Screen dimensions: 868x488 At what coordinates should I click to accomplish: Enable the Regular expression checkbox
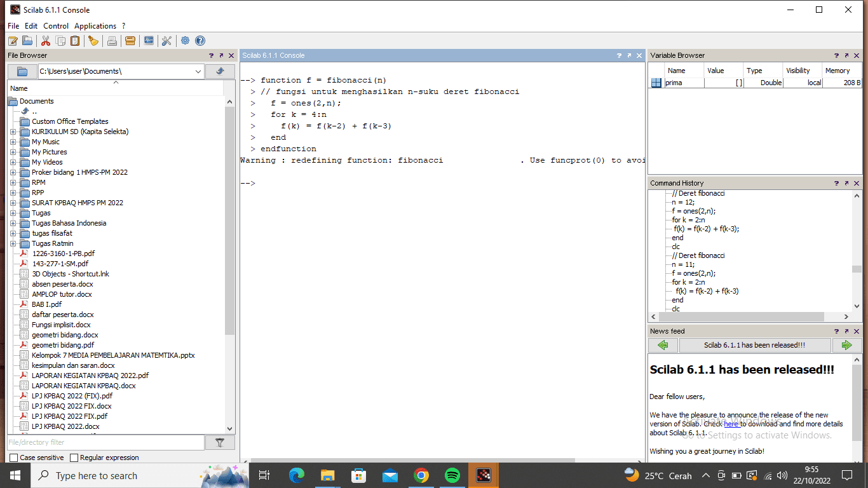(74, 457)
